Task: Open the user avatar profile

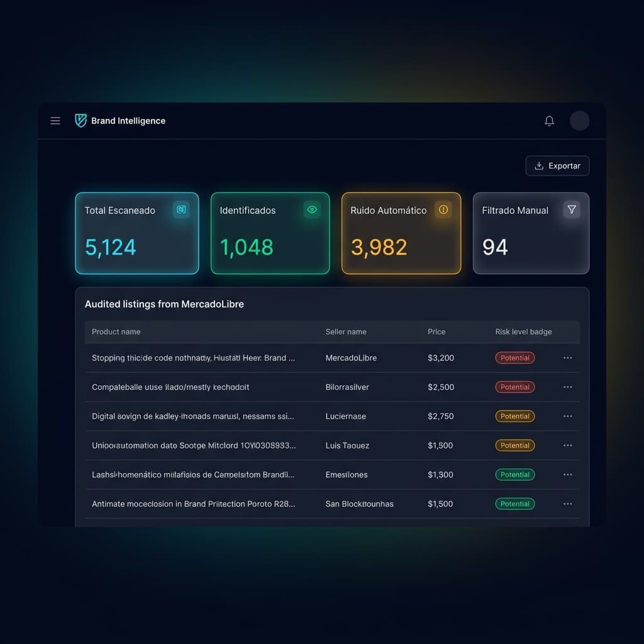Action: [x=579, y=121]
